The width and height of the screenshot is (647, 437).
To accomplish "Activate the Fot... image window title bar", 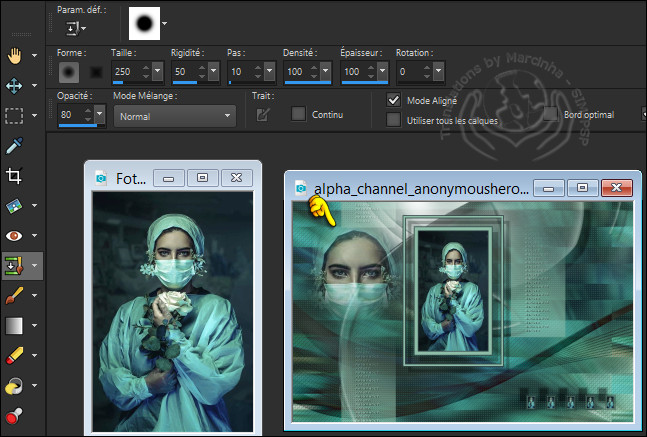I will (131, 178).
